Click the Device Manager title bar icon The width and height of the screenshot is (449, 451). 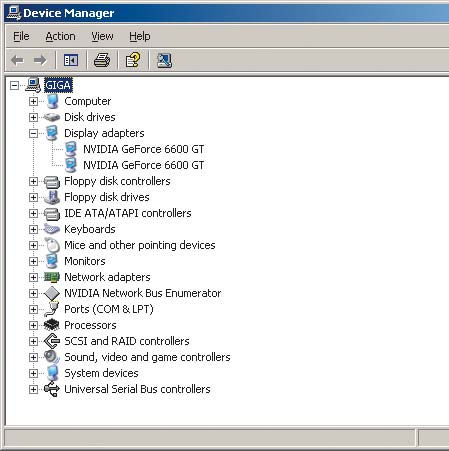(14, 13)
